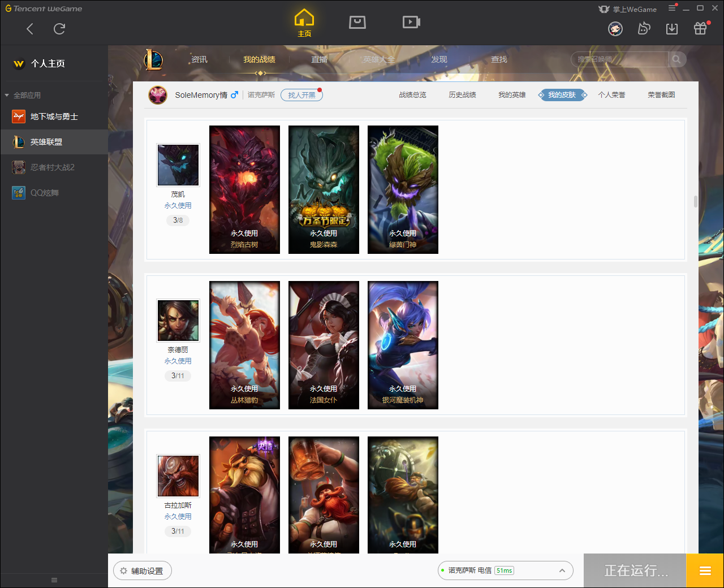Expand the 诺克萨斯 电信 server dropdown
The height and width of the screenshot is (588, 724).
tap(505, 570)
